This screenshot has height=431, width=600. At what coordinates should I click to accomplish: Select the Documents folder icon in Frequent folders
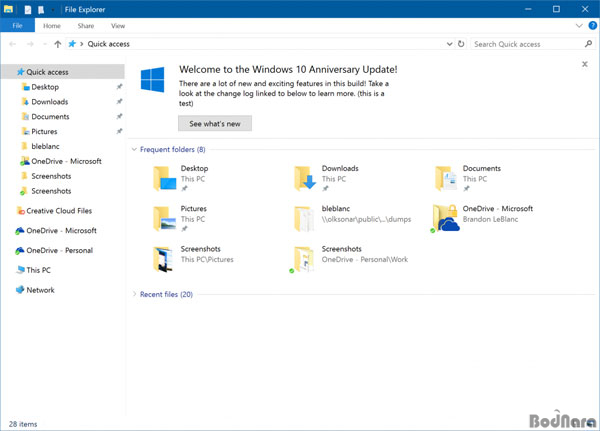coord(446,178)
